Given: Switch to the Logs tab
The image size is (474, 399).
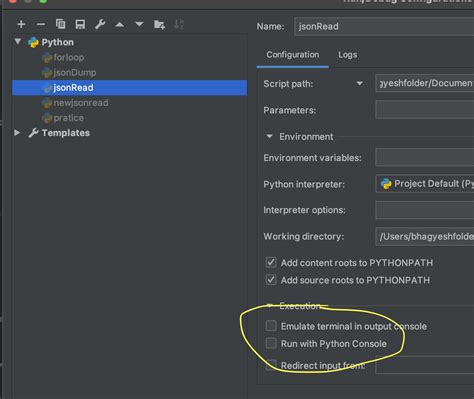Looking at the screenshot, I should click(348, 55).
